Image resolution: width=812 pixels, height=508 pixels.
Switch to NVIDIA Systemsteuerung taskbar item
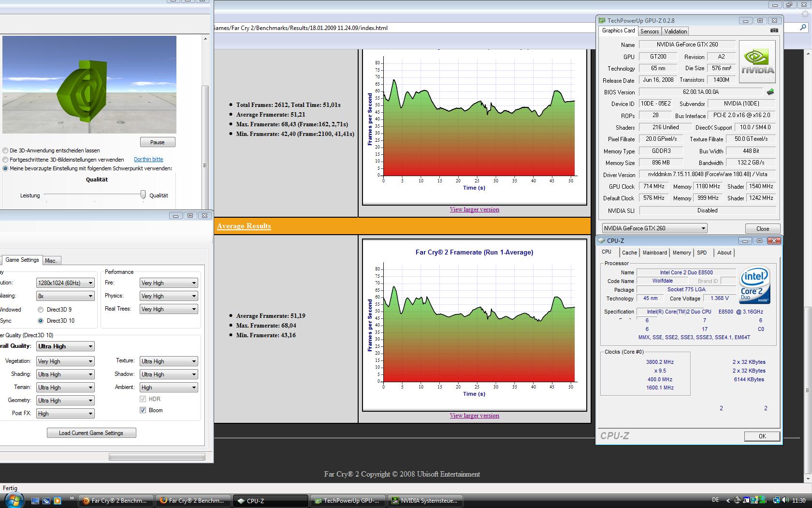click(424, 501)
